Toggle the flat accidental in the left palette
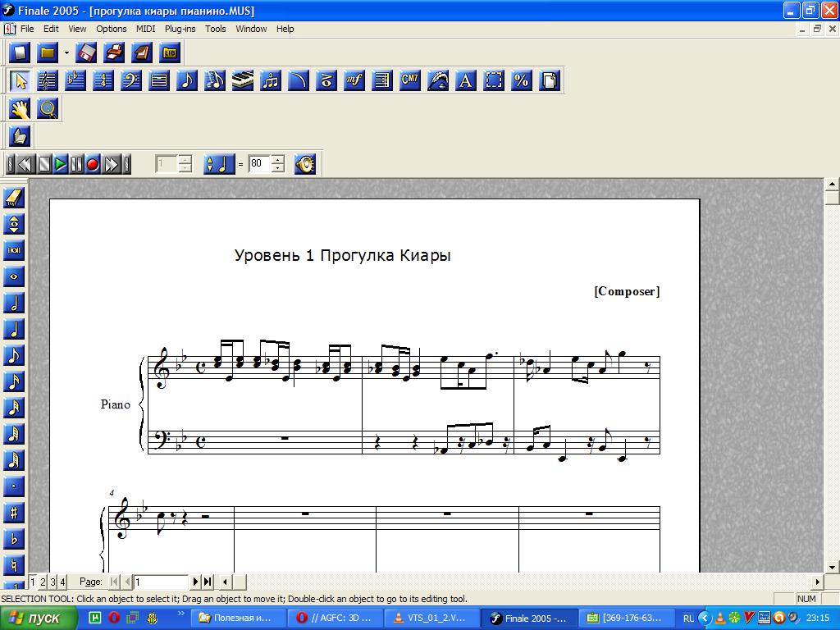Screen dimensions: 840x630 point(15,539)
